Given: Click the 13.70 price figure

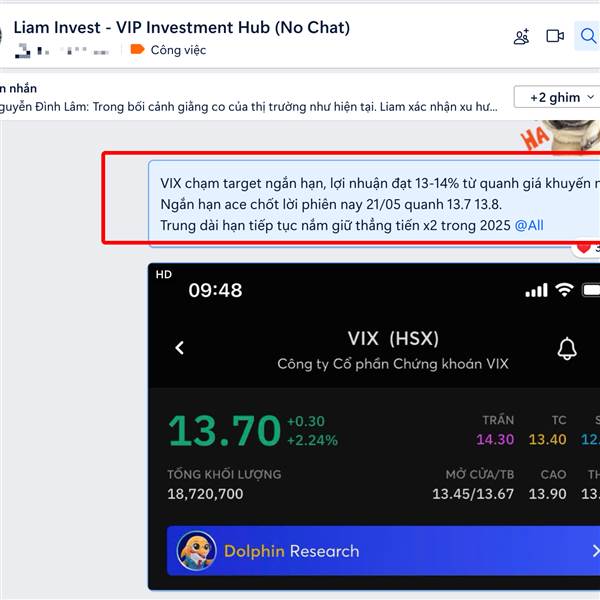Looking at the screenshot, I should pyautogui.click(x=225, y=431).
